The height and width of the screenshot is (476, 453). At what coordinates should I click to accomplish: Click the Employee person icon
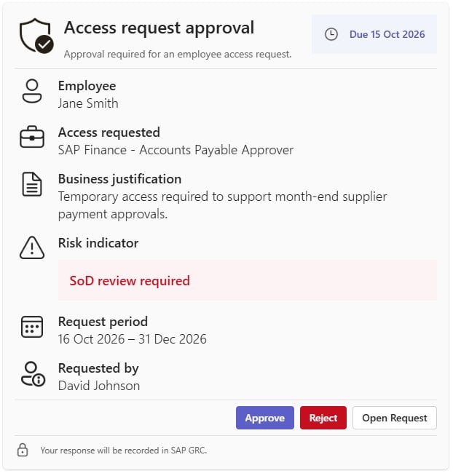(x=32, y=91)
